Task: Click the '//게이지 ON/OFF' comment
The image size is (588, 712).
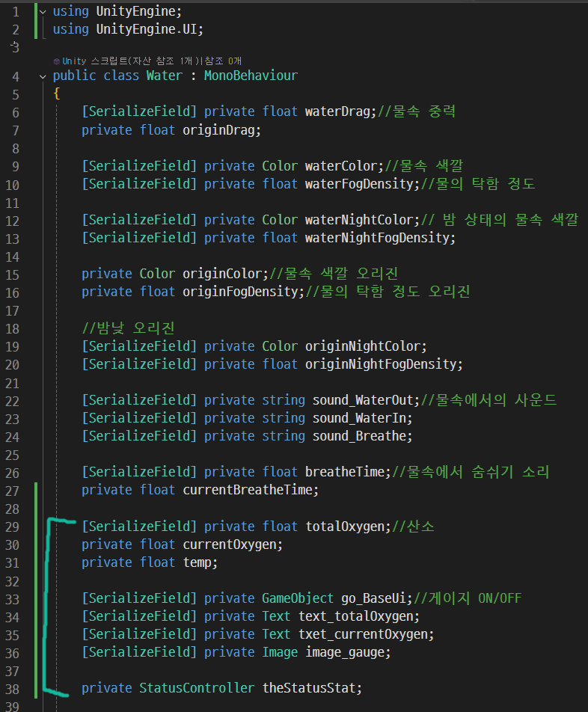Action: point(468,598)
